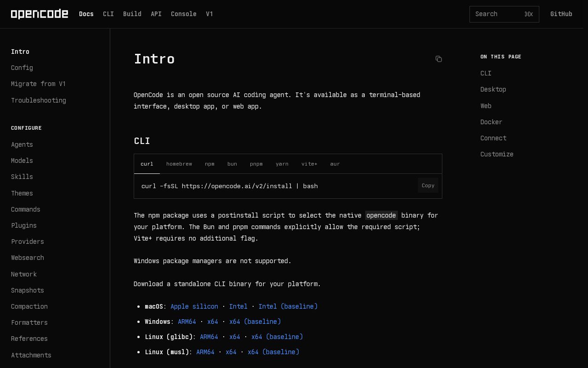588x368 pixels.
Task: Open Config in the sidebar
Action: click(22, 68)
